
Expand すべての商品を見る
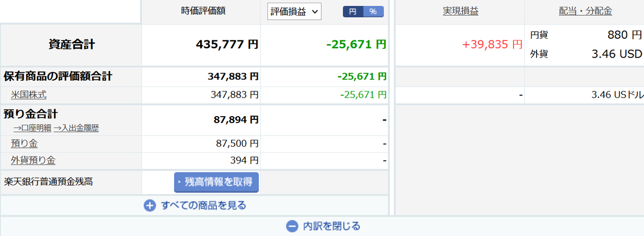[x=203, y=205]
